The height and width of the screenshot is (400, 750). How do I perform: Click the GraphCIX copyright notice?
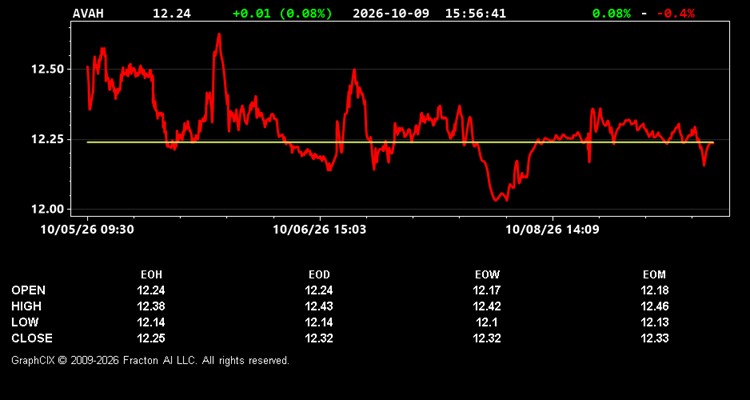[150, 360]
